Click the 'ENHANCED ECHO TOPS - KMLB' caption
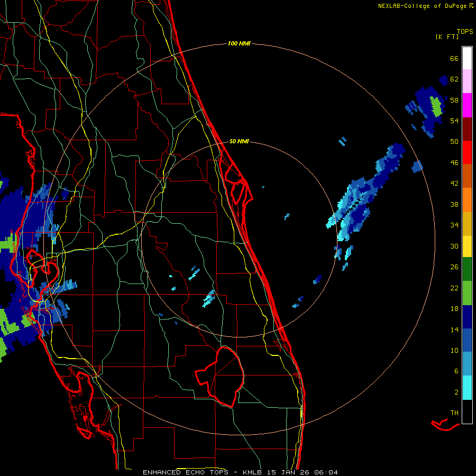This screenshot has width=476, height=476. click(x=202, y=472)
